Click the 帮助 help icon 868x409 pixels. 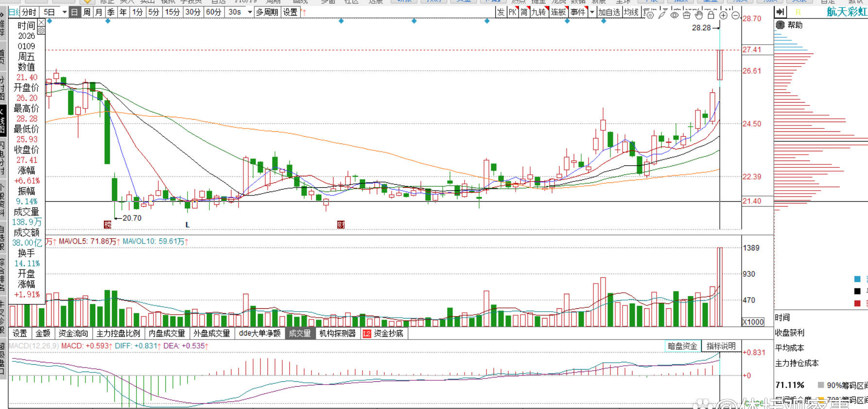pos(781,25)
